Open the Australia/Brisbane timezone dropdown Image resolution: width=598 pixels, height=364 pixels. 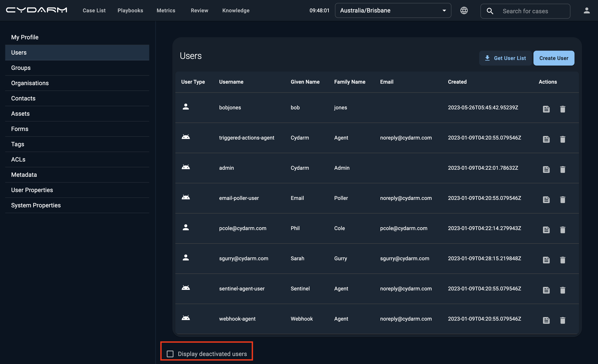[393, 10]
